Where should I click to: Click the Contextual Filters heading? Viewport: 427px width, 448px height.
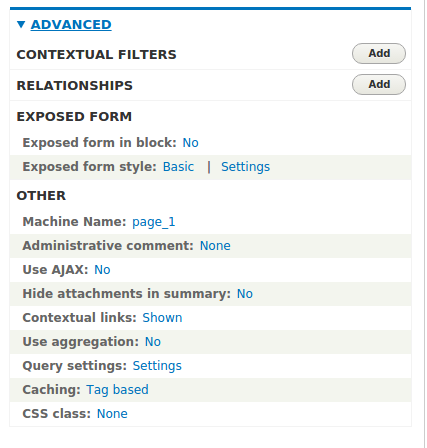tap(96, 55)
